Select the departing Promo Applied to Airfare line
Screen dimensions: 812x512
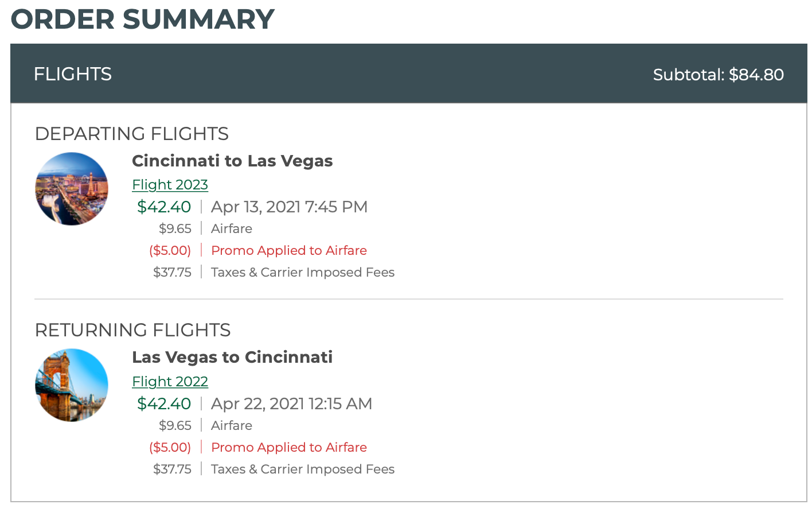point(288,250)
